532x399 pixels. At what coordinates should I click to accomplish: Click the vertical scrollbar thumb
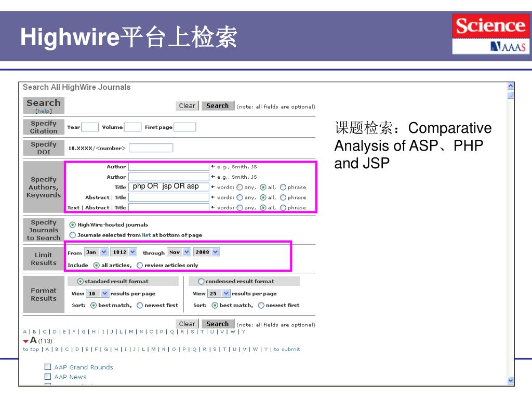click(511, 95)
